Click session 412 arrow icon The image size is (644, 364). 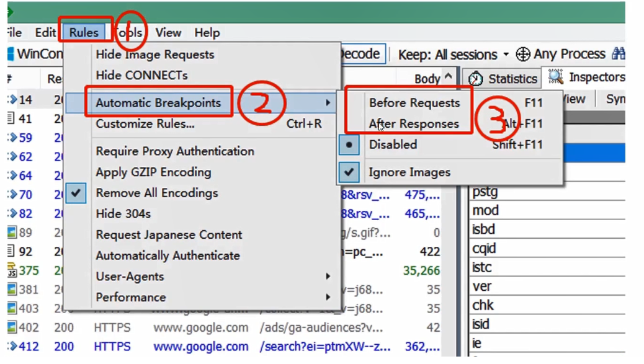tap(12, 347)
